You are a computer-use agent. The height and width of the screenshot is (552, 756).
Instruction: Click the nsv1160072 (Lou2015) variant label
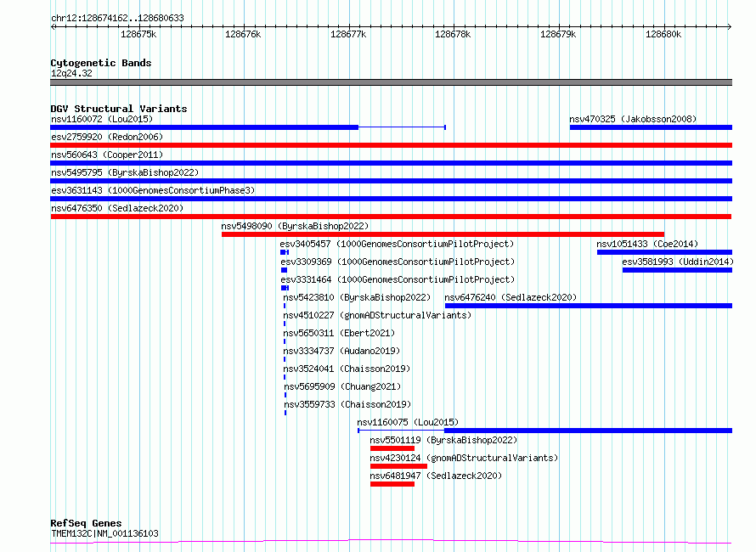(x=102, y=119)
